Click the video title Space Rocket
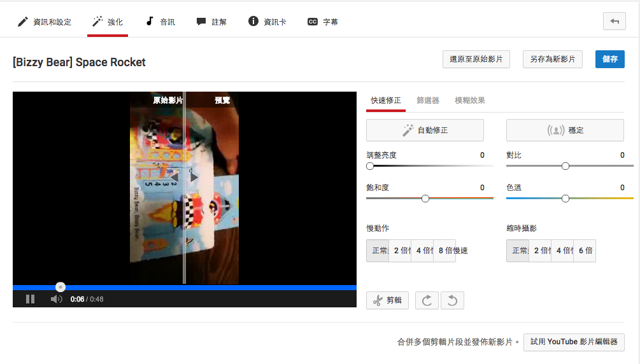640x364 pixels. 79,62
